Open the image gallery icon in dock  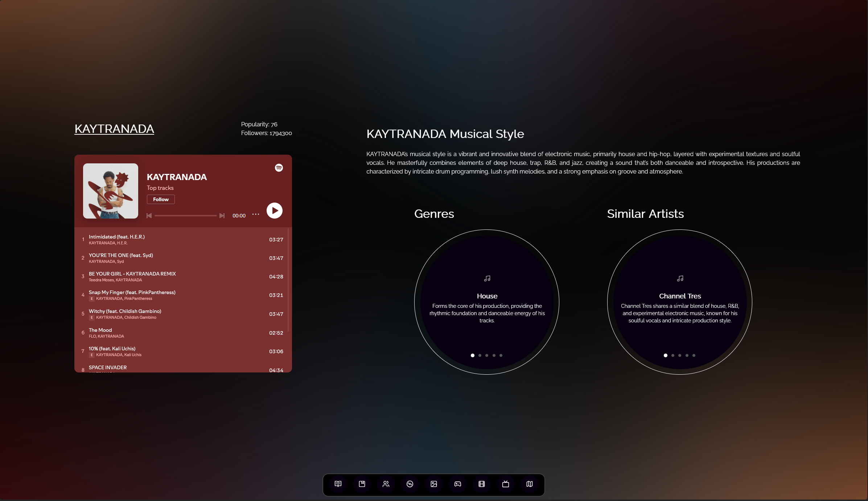[x=434, y=484]
